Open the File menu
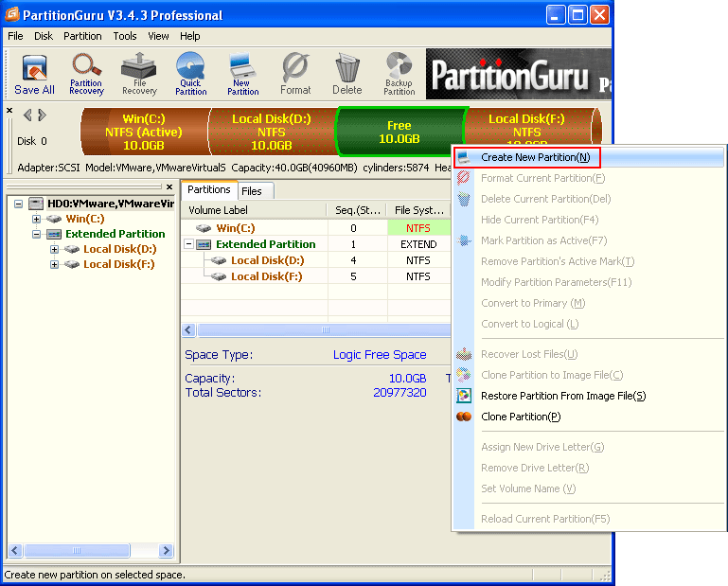Image resolution: width=728 pixels, height=586 pixels. (15, 36)
